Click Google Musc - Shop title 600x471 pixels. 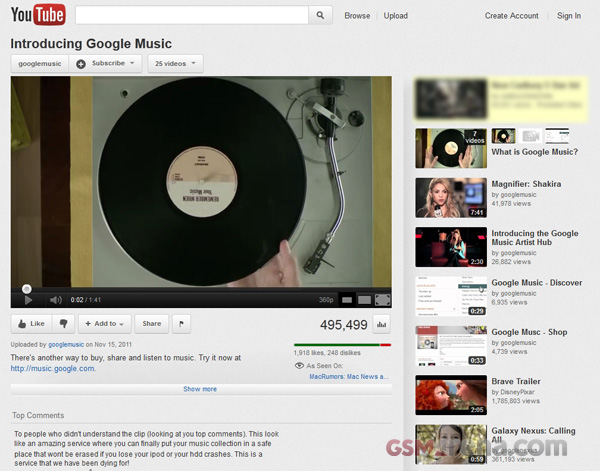coord(529,332)
